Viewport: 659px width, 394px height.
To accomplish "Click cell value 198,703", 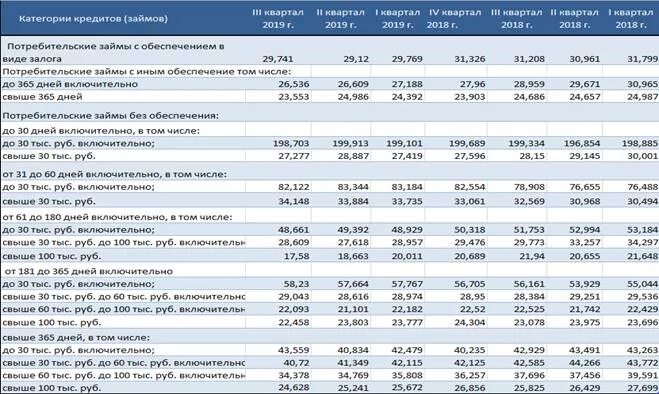I will coord(291,143).
